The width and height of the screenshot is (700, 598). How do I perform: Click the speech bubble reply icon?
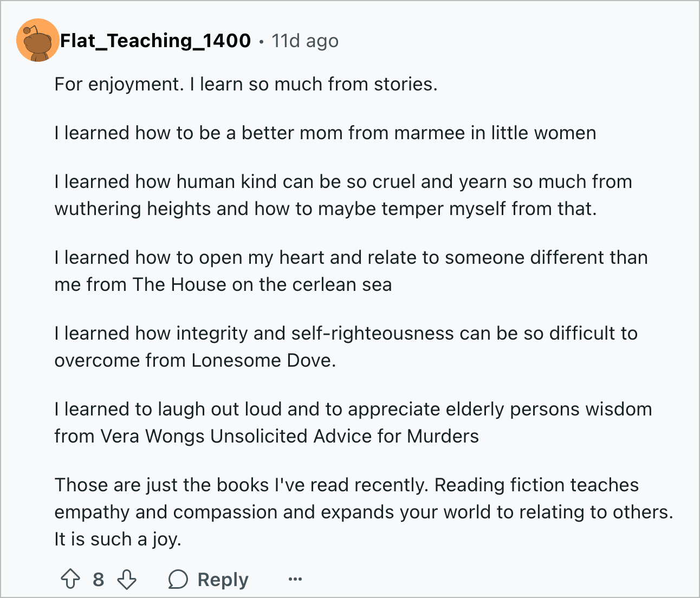point(178,579)
